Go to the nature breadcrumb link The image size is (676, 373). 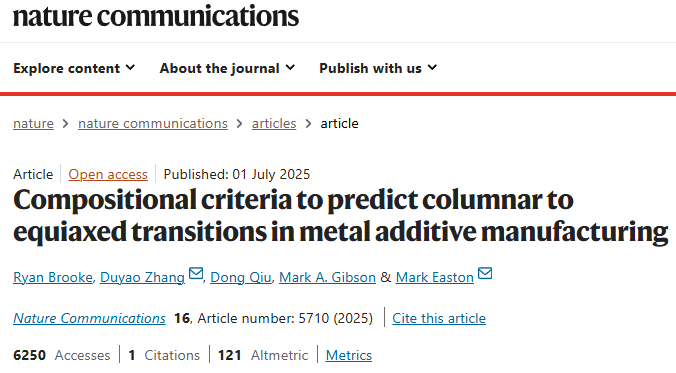(33, 124)
